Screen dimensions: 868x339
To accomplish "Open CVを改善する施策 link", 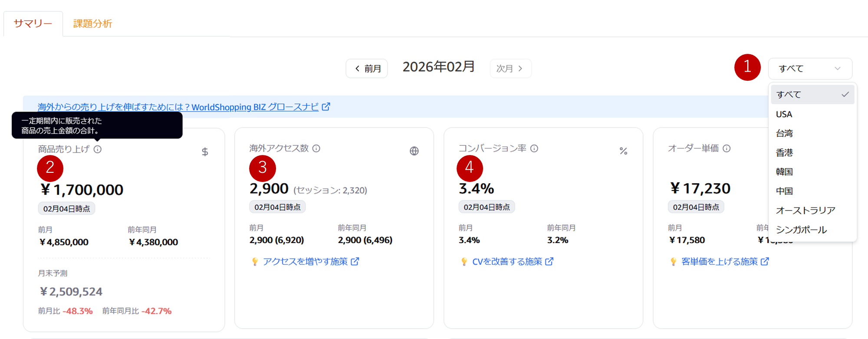I will tap(507, 261).
